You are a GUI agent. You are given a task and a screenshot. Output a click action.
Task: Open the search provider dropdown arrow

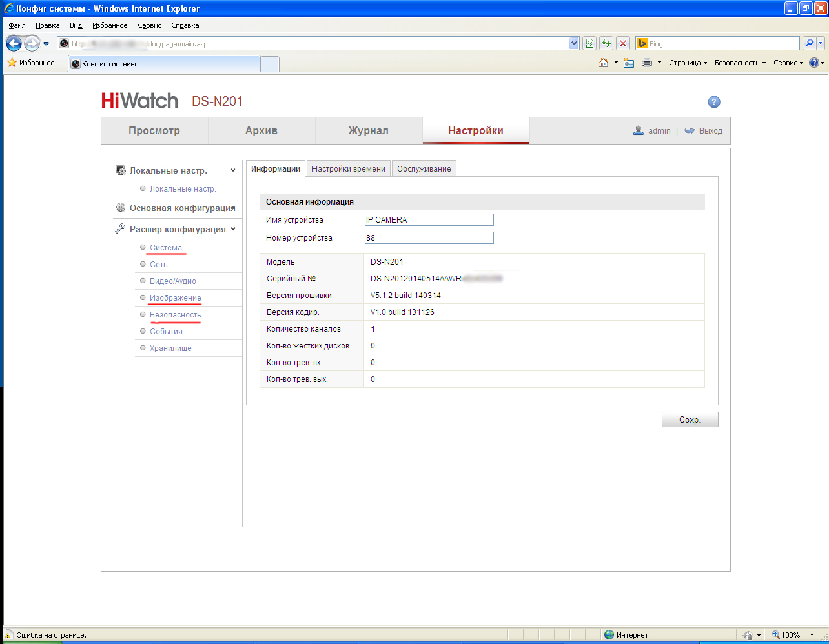pyautogui.click(x=821, y=44)
